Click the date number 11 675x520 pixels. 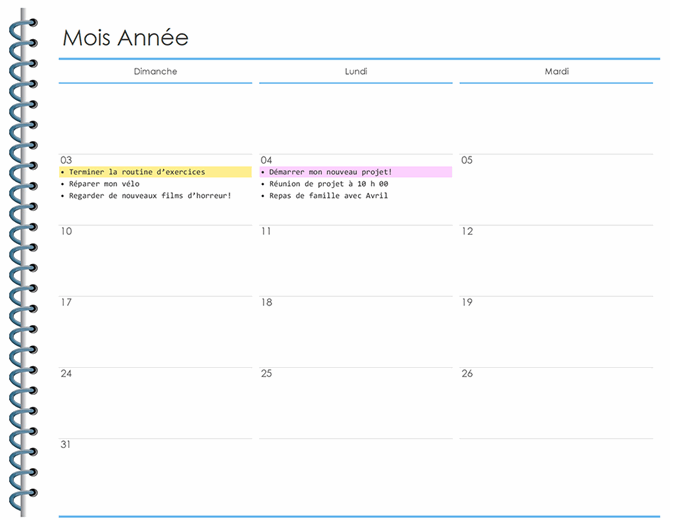coord(267,231)
